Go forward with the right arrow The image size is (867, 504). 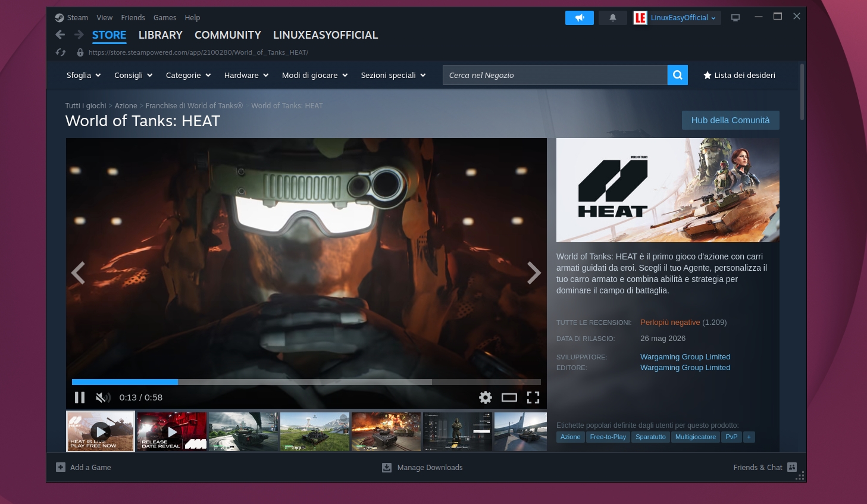[79, 35]
